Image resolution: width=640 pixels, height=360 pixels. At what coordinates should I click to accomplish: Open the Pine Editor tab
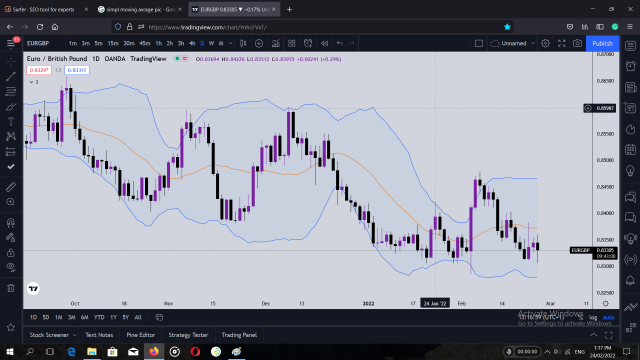tap(141, 335)
